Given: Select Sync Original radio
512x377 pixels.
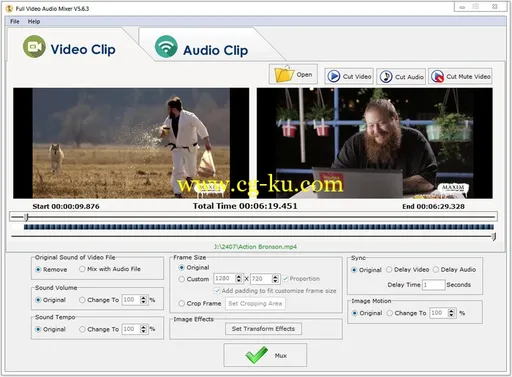Looking at the screenshot, I should (354, 270).
